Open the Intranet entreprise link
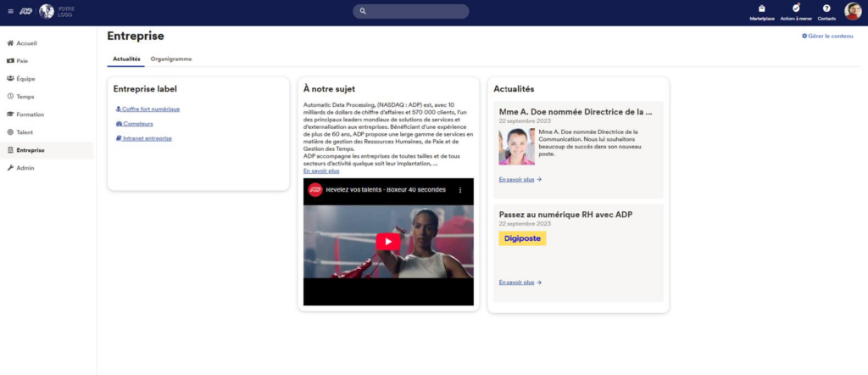This screenshot has height=375, width=868. pos(147,138)
